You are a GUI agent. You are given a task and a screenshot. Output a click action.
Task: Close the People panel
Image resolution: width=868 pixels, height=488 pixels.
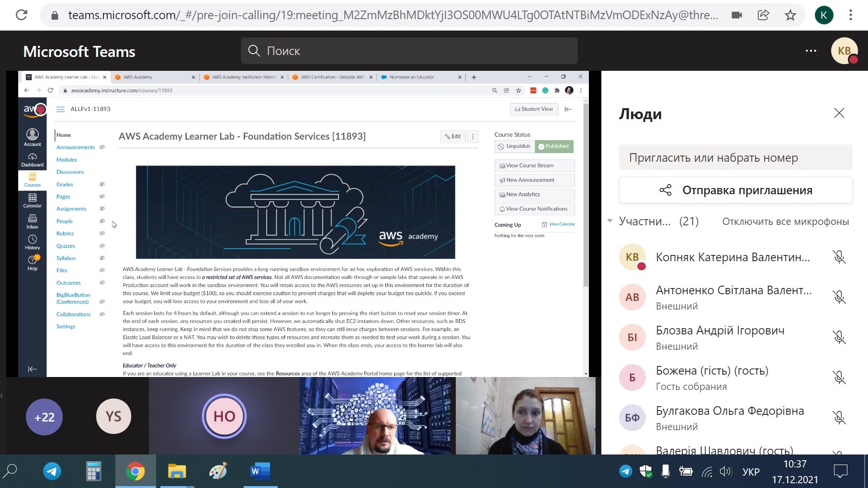(839, 113)
